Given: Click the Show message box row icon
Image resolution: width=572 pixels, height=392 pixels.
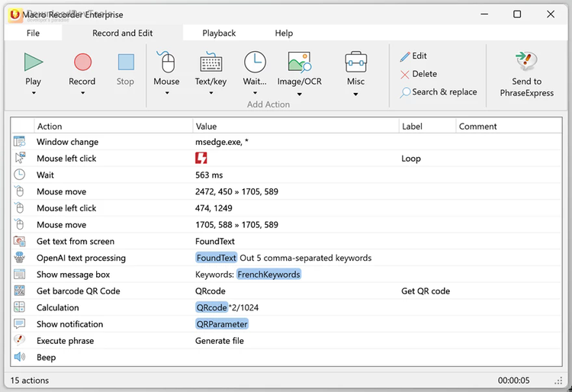Looking at the screenshot, I should (x=19, y=275).
